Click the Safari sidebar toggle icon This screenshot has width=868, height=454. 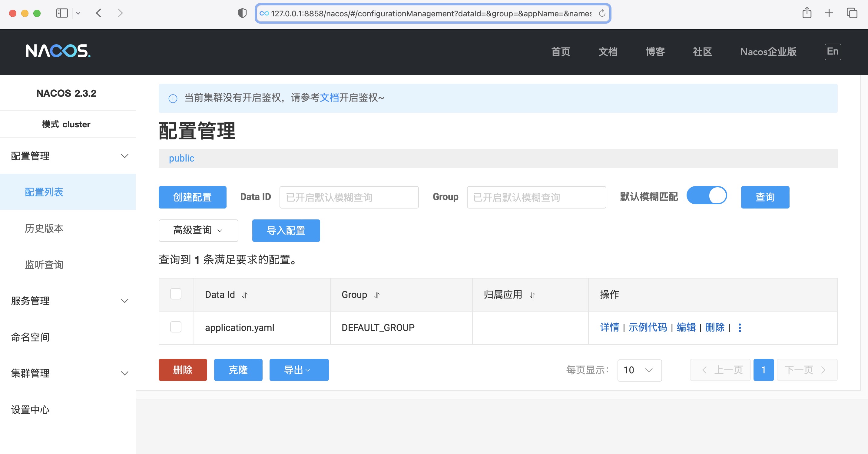(x=62, y=13)
